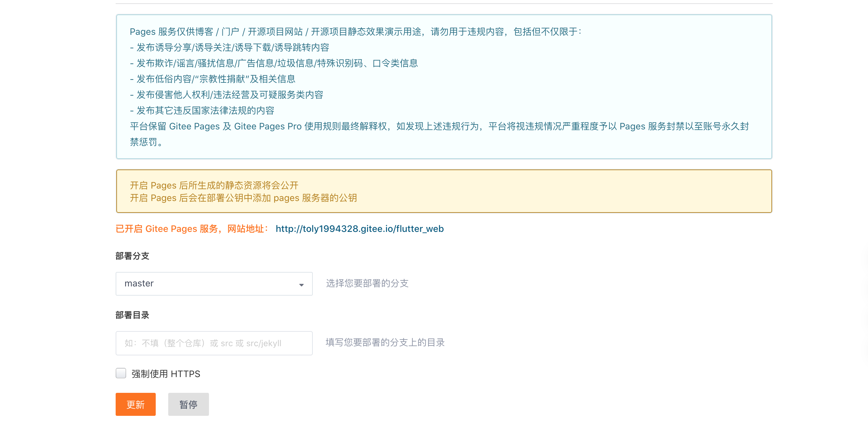Click the 部署分支 section label

(132, 256)
